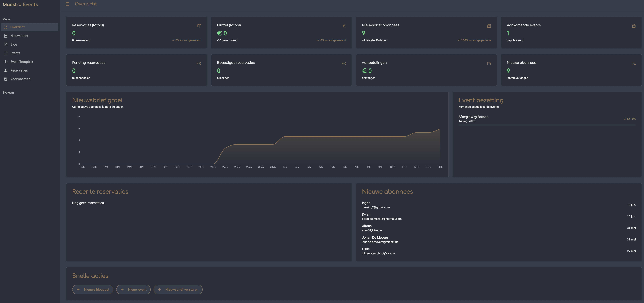Click 'Nog geen reservaties.' message
Viewport: 644px width, 303px height.
[x=88, y=203]
